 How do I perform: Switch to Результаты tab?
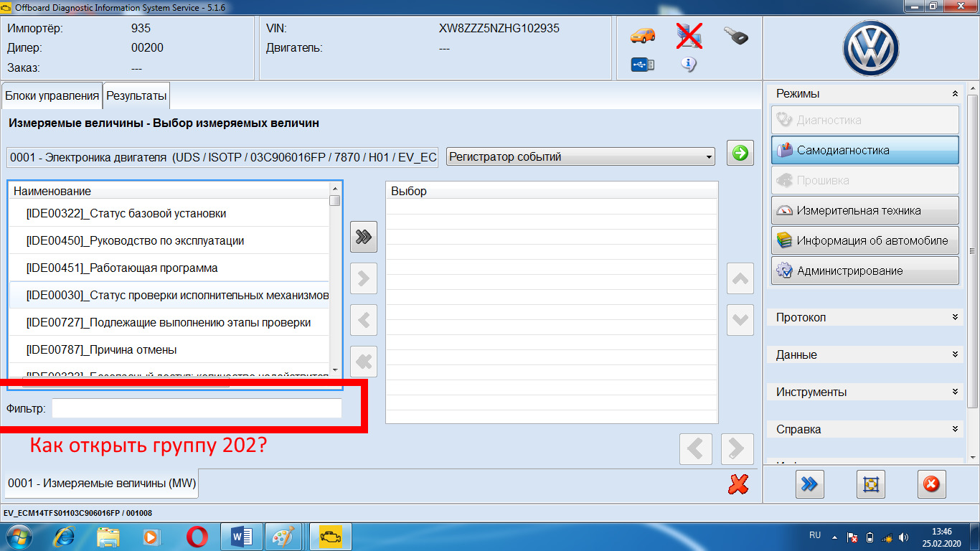pyautogui.click(x=136, y=96)
